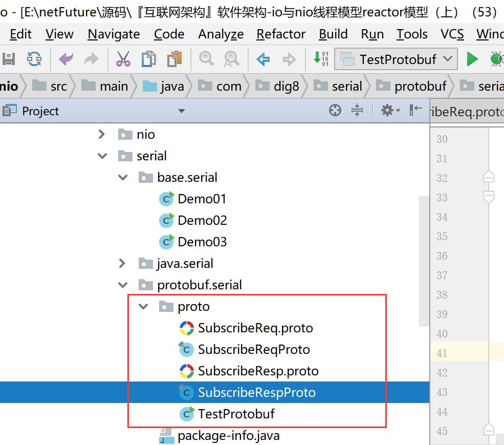Screen dimensions: 504x445
Task: Collapse the protobuf.serial package
Action: 123,285
